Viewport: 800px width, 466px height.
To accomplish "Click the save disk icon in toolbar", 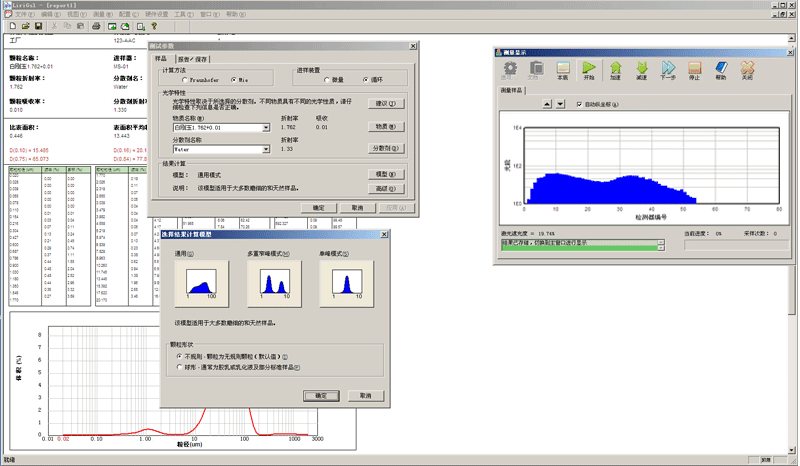I will (x=38, y=27).
